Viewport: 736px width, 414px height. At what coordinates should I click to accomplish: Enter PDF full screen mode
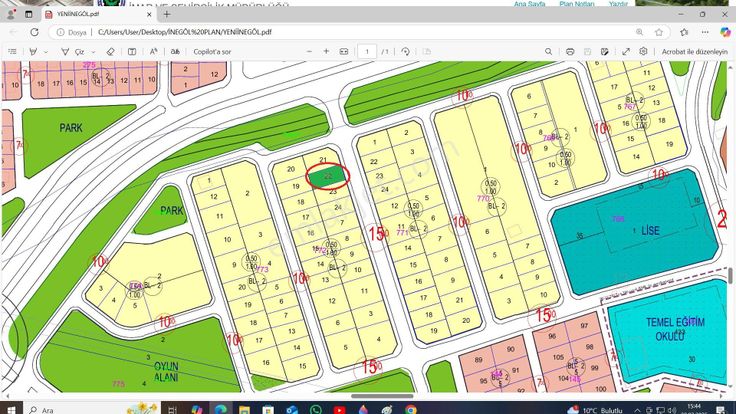click(x=626, y=52)
